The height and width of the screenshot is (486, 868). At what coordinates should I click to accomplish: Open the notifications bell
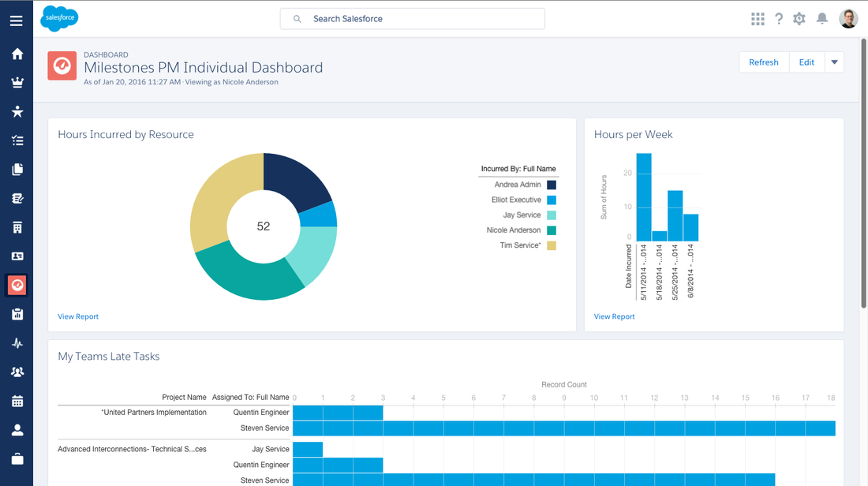pos(822,19)
